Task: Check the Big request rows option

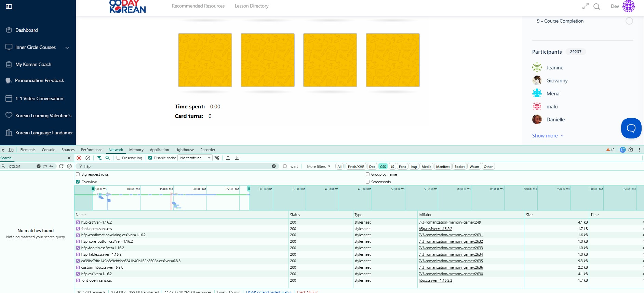Action: point(78,174)
